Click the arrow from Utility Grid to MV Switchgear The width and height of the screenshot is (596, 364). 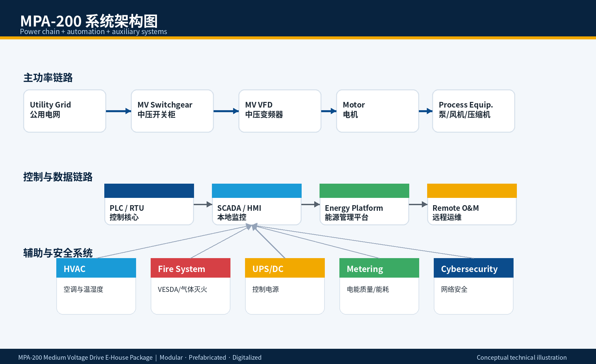(119, 111)
